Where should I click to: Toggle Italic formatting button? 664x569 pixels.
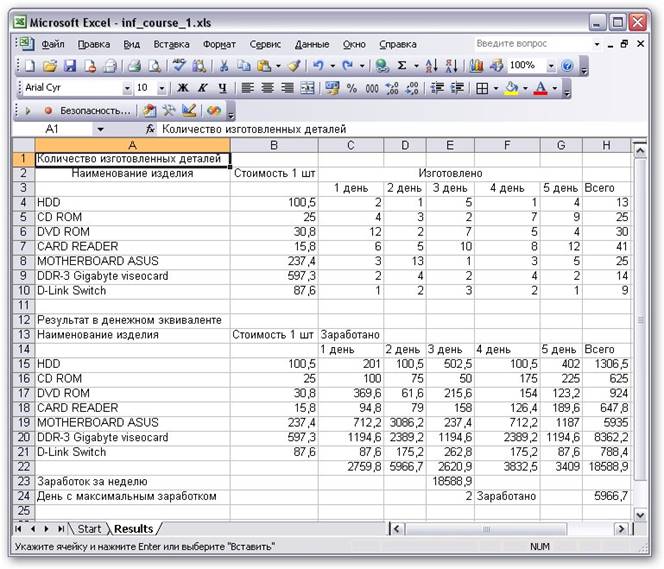coord(201,88)
